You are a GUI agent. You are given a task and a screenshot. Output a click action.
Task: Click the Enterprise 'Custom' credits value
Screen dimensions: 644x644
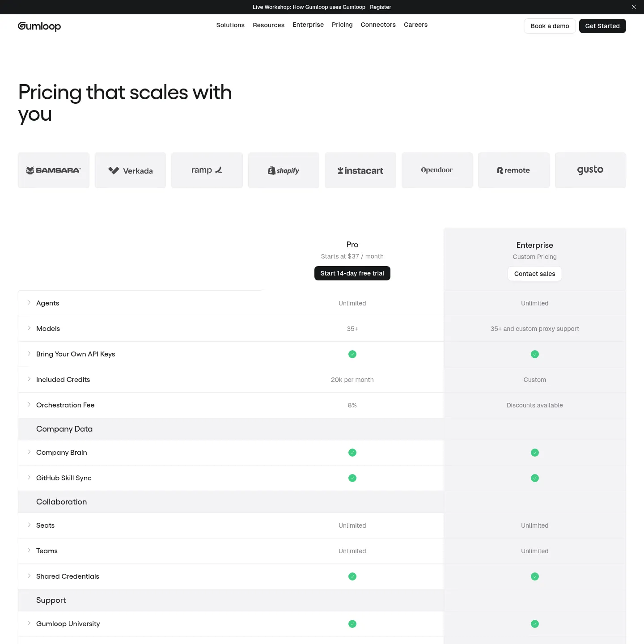(x=535, y=380)
